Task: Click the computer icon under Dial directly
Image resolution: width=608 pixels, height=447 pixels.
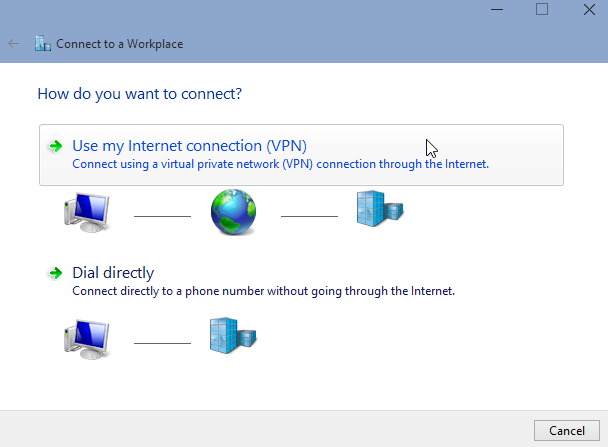Action: click(x=86, y=338)
